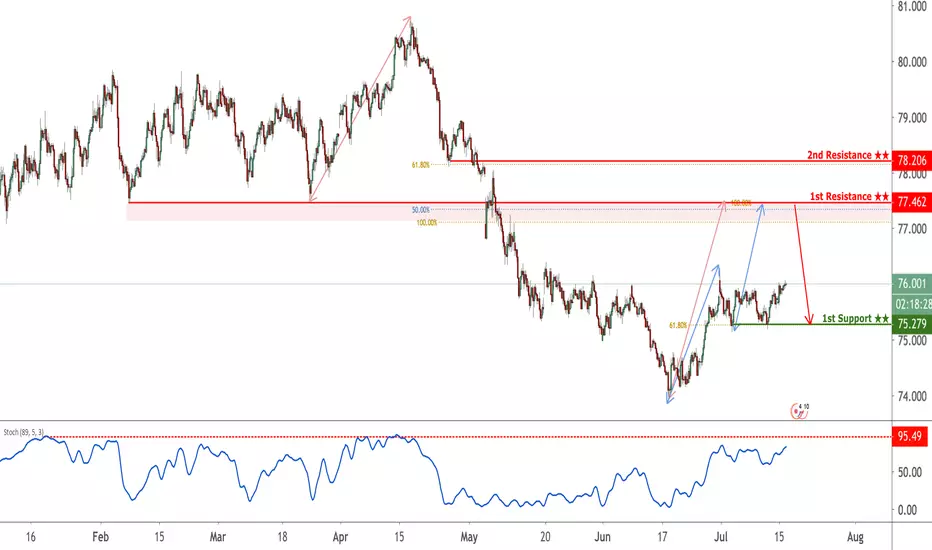Screen dimensions: 932x550
Task: Click the 20 date label on time axis
Action: pos(545,537)
